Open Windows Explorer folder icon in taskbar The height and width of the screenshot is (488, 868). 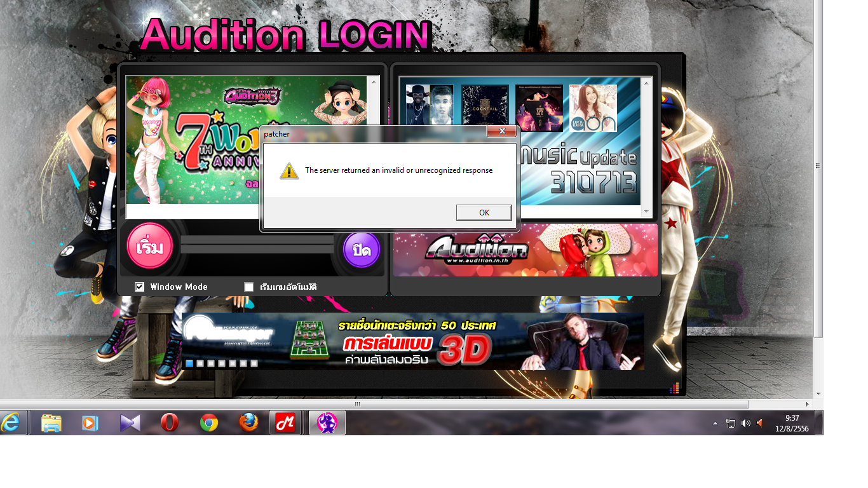[51, 423]
